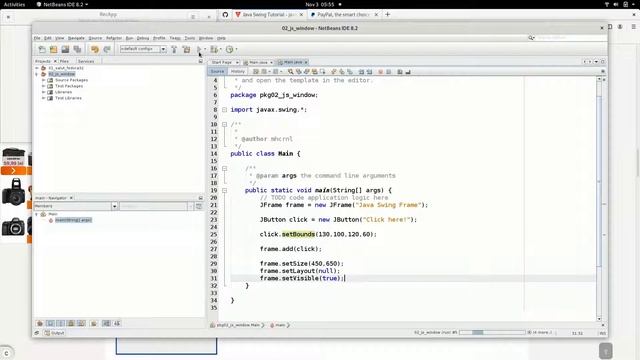Screen dimensions: 640x360
Task: Switch to History view button
Action: 238,71
